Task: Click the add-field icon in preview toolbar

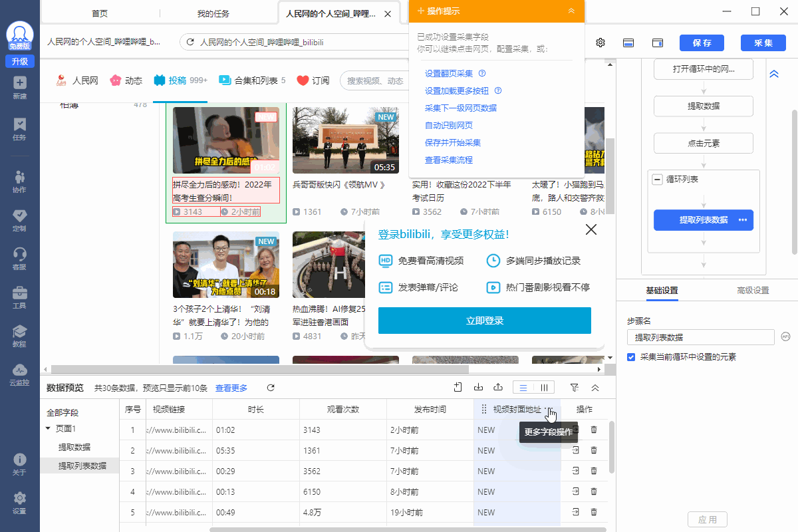Action: 458,388
